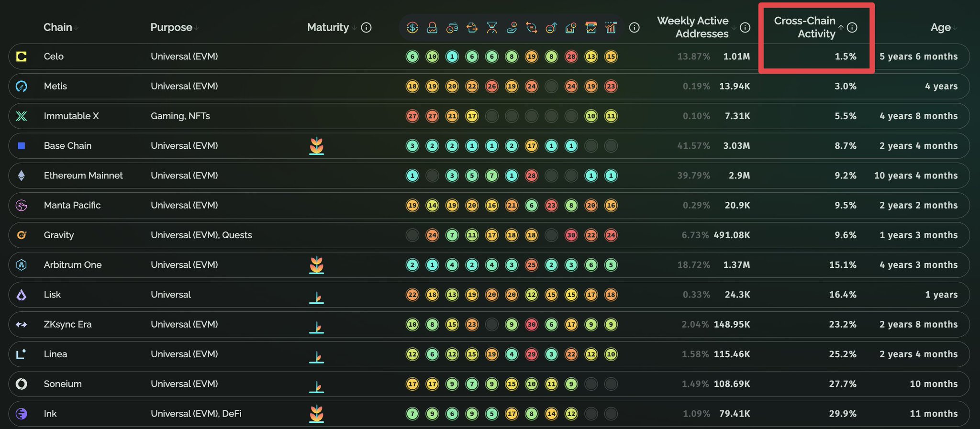Image resolution: width=980 pixels, height=429 pixels.
Task: Select the "Universal (EVM), Quests" purpose cell
Action: (201, 235)
